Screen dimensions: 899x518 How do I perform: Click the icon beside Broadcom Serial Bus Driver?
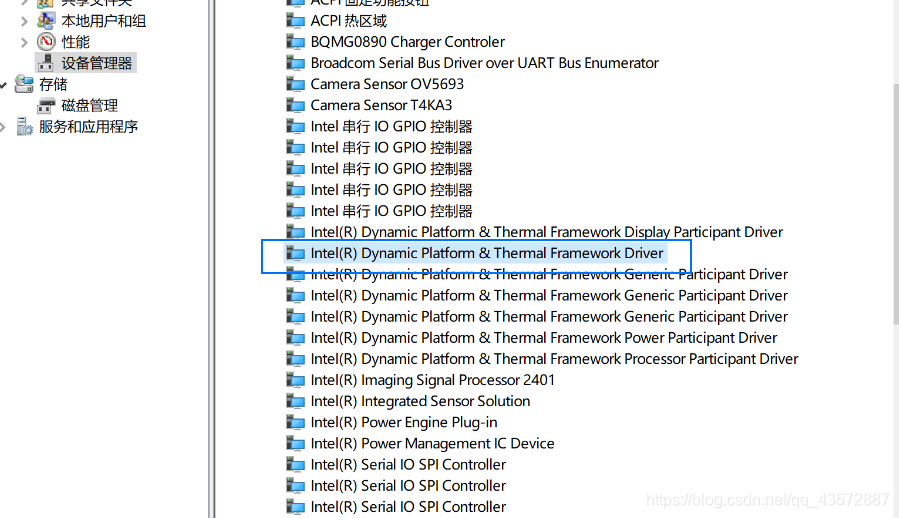click(x=295, y=63)
